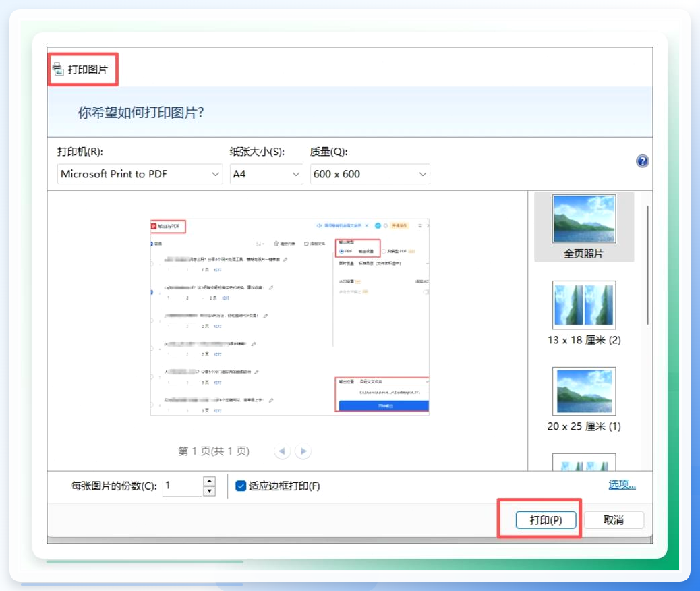Image resolution: width=700 pixels, height=591 pixels.
Task: Open the 选项... link
Action: [x=622, y=484]
